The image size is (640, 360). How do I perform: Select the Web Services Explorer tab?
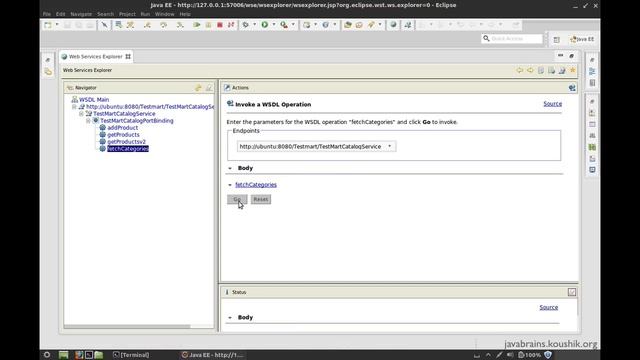pyautogui.click(x=96, y=57)
